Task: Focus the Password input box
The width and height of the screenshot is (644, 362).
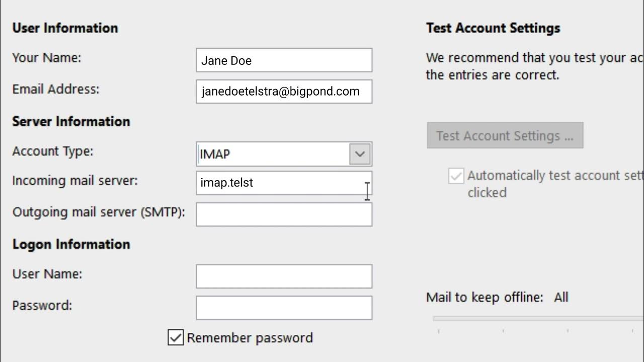Action: (284, 308)
